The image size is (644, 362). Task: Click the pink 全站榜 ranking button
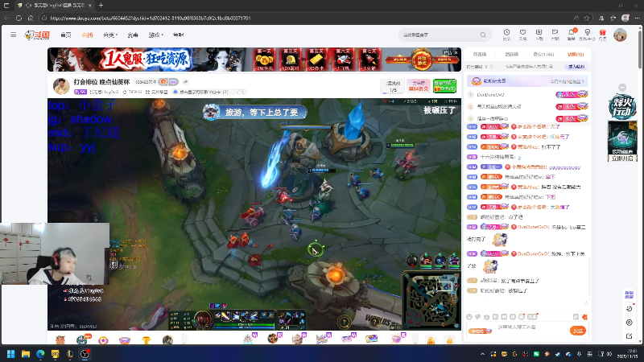click(x=419, y=86)
